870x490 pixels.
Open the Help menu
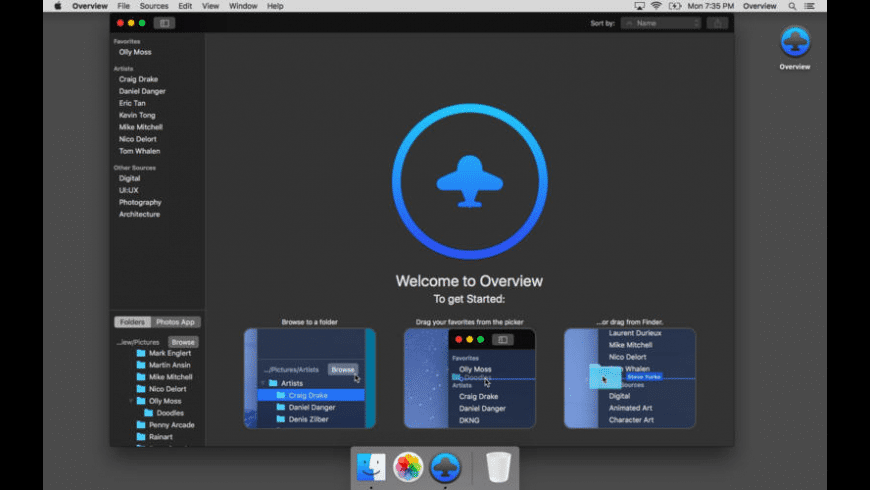[275, 6]
